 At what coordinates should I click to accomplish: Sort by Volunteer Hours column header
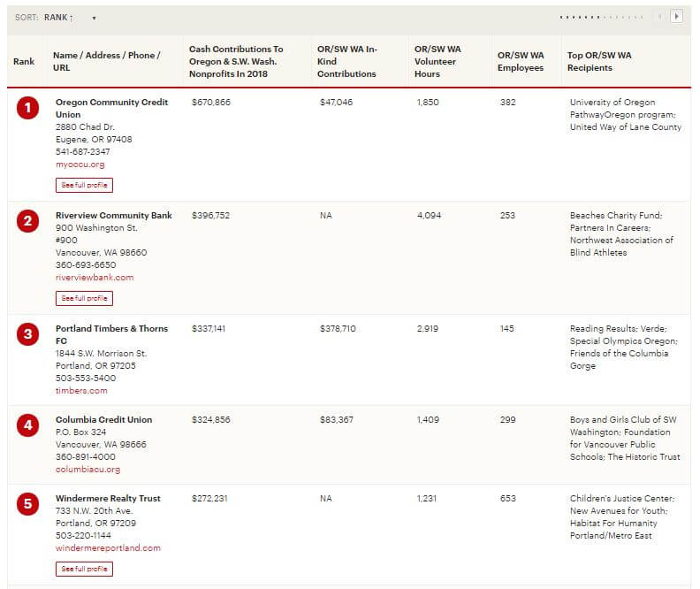pyautogui.click(x=437, y=62)
